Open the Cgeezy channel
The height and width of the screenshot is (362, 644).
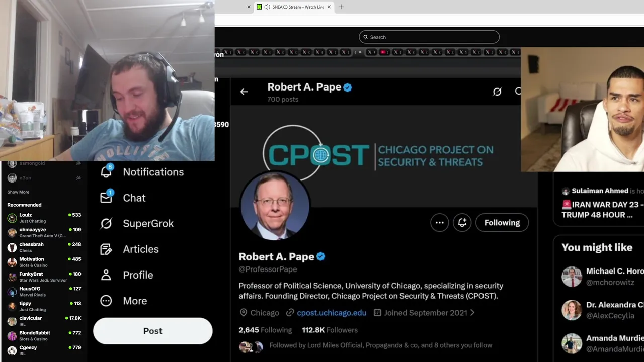coord(44,350)
